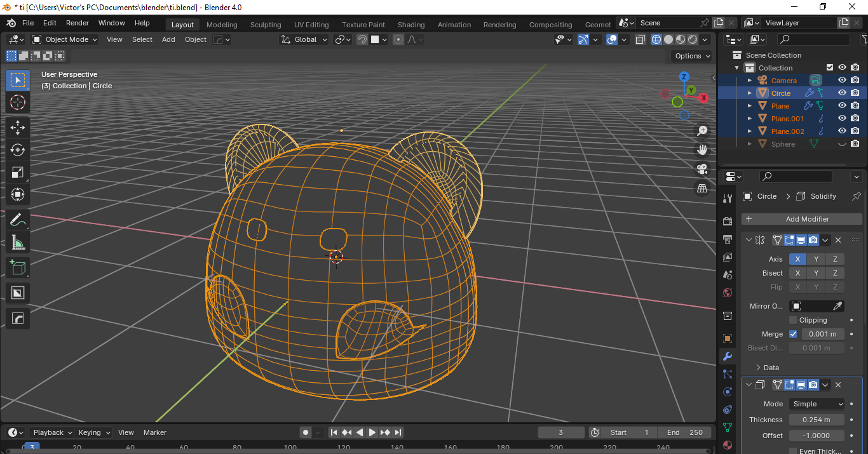The height and width of the screenshot is (454, 868).
Task: Open the Object Mode dropdown
Action: 65,39
